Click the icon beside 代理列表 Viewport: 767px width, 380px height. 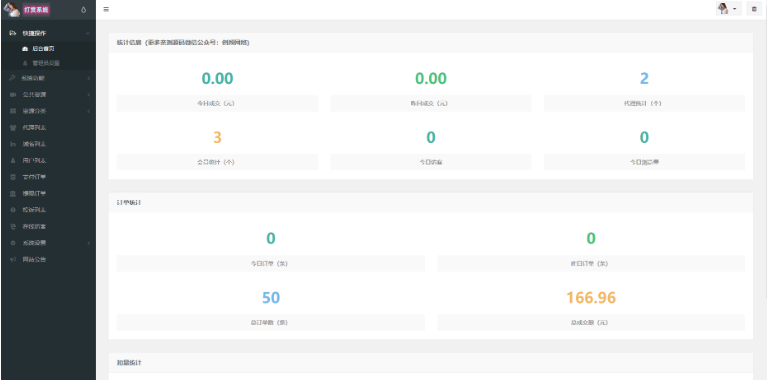(x=13, y=128)
